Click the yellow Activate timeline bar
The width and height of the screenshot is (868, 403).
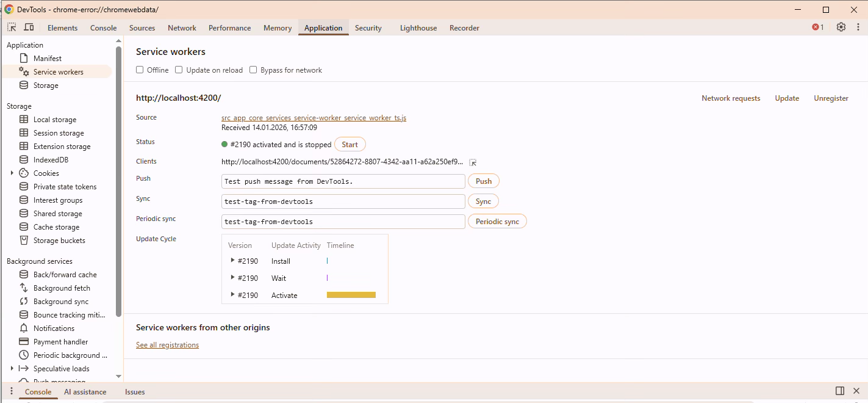pyautogui.click(x=351, y=295)
